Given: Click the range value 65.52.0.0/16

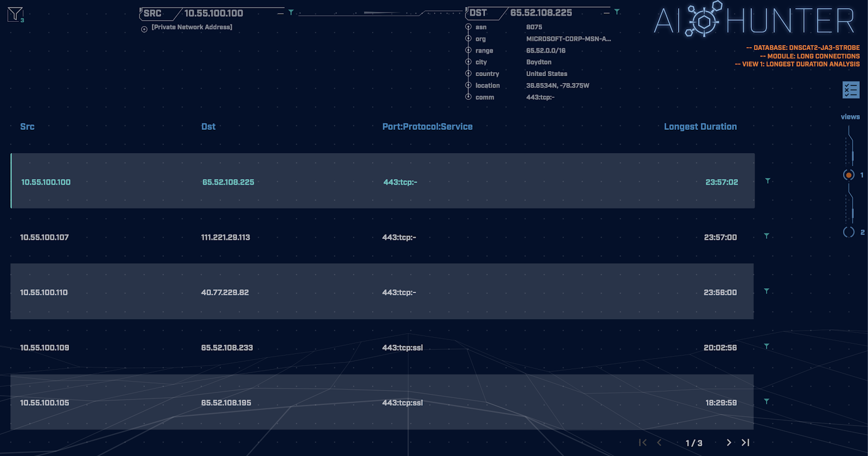Looking at the screenshot, I should (546, 50).
